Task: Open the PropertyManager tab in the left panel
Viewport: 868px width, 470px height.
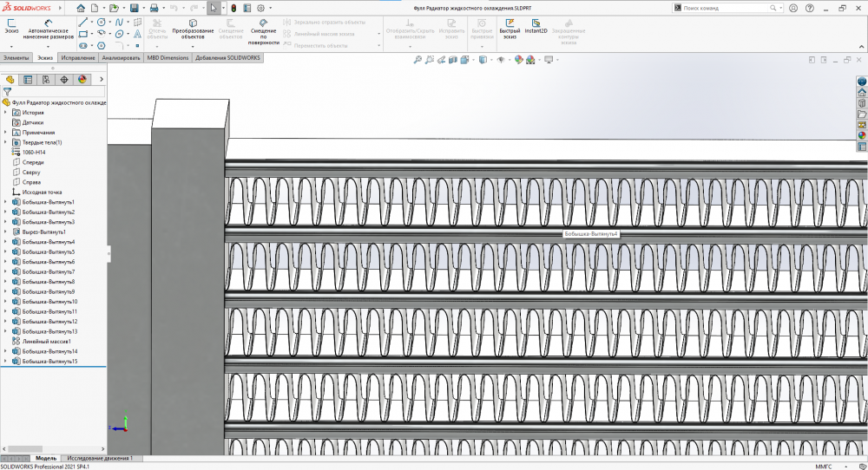Action: pos(28,79)
